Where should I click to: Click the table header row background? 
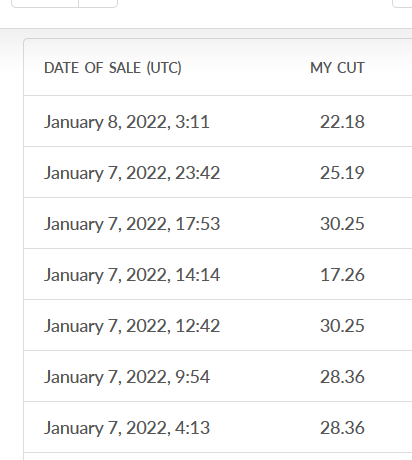click(x=218, y=67)
